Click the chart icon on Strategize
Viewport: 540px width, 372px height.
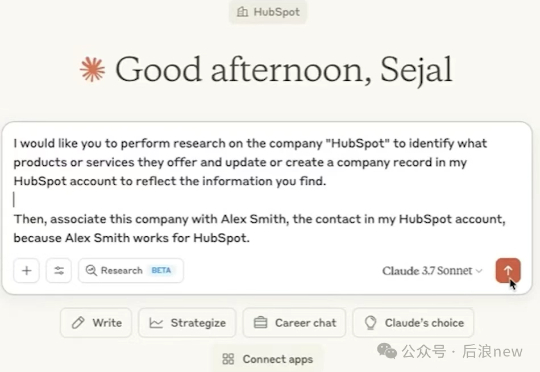(x=156, y=323)
